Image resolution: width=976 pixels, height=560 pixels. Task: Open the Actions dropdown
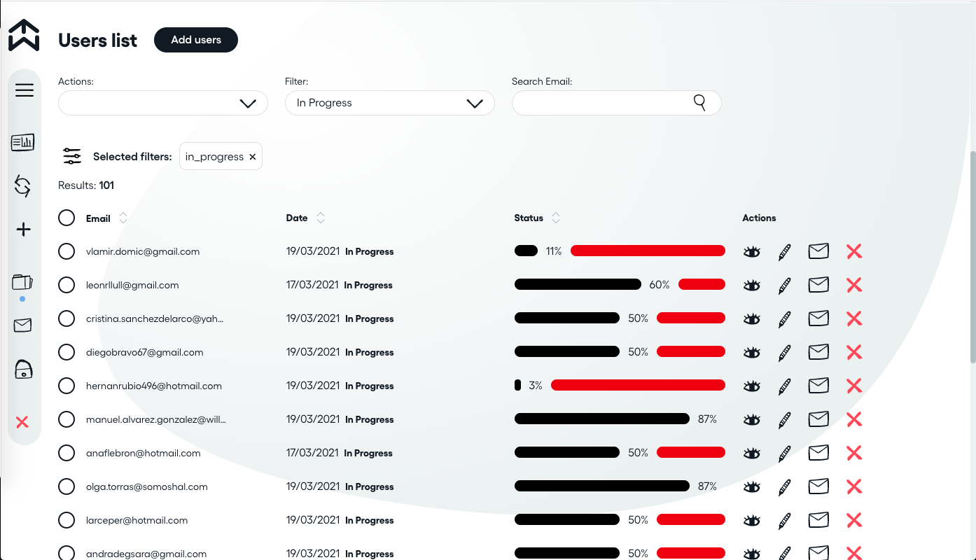[163, 103]
